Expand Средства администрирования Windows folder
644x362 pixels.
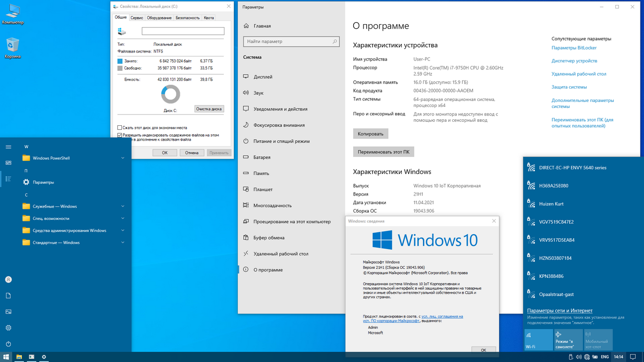(74, 230)
